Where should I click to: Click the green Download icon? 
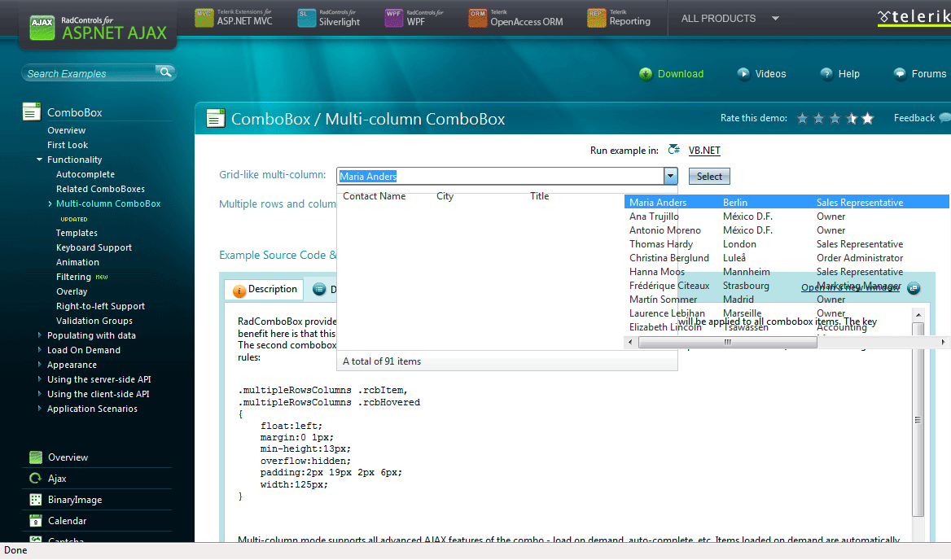pos(646,74)
